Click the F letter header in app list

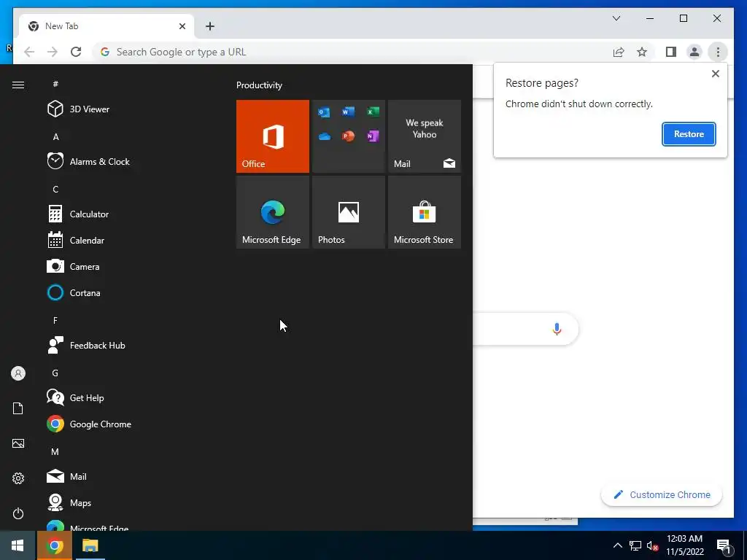tap(55, 321)
